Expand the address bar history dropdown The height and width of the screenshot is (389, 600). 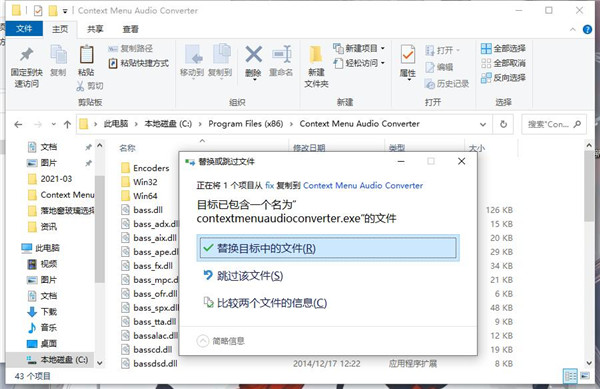(x=483, y=124)
